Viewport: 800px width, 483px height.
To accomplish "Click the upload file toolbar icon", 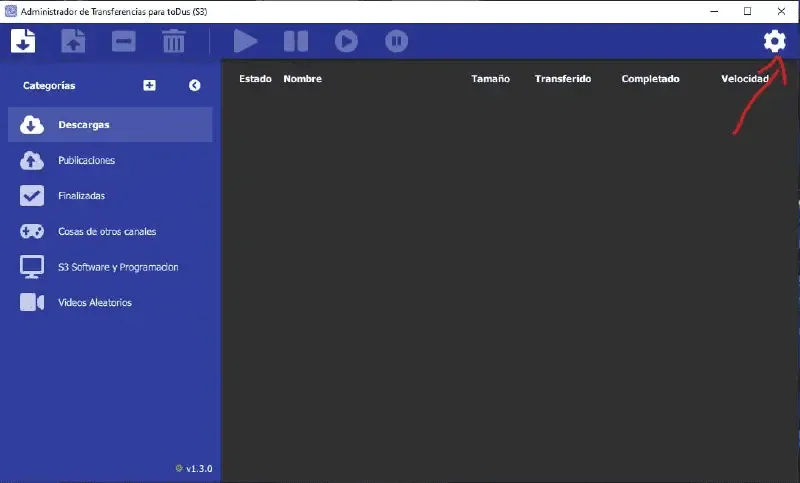I will (73, 41).
